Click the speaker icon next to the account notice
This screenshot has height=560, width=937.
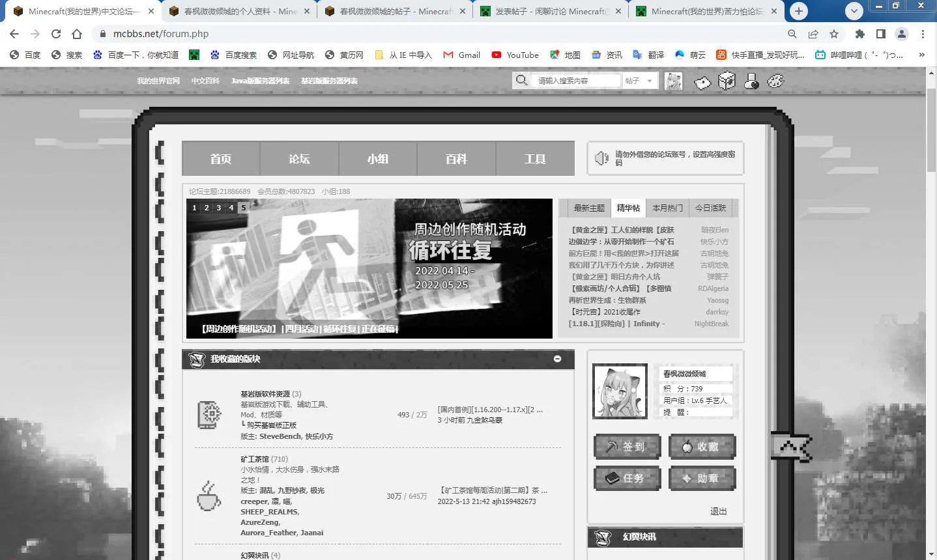pyautogui.click(x=601, y=157)
